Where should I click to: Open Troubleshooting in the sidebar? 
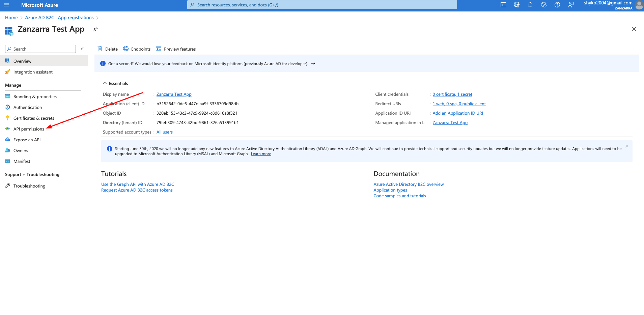29,186
